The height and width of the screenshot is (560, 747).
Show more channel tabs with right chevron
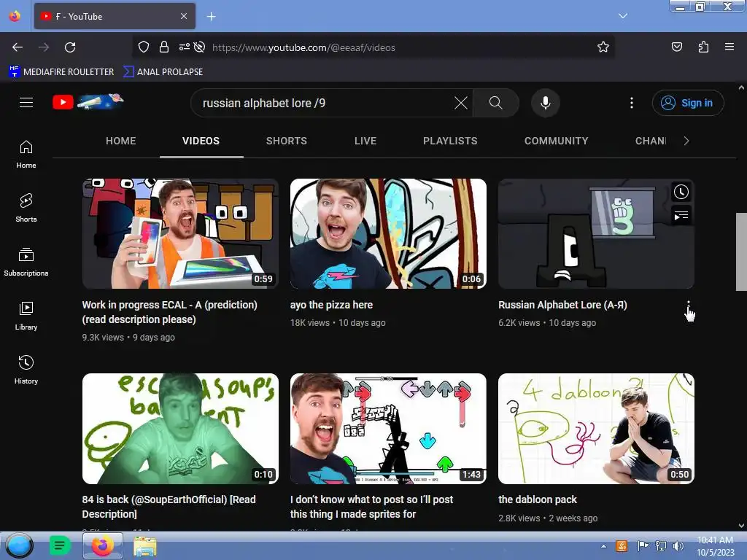point(686,141)
